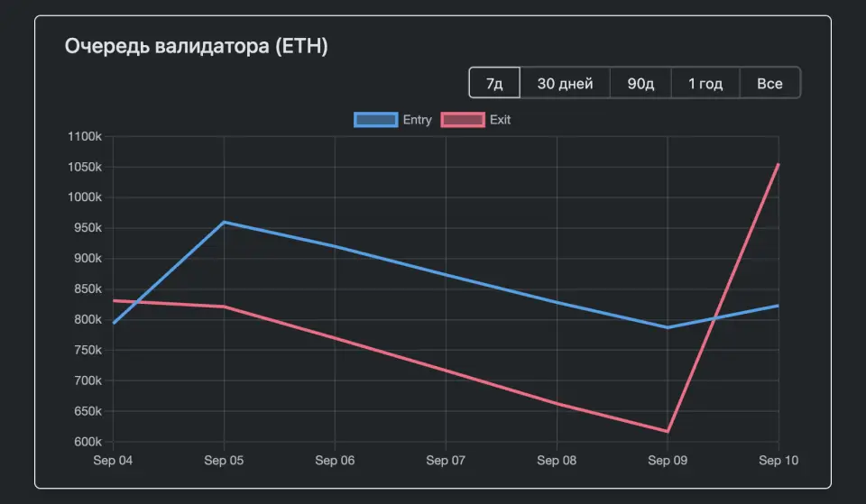
Task: Click the Очередь валидатора (ETH) title
Action: pyautogui.click(x=196, y=46)
